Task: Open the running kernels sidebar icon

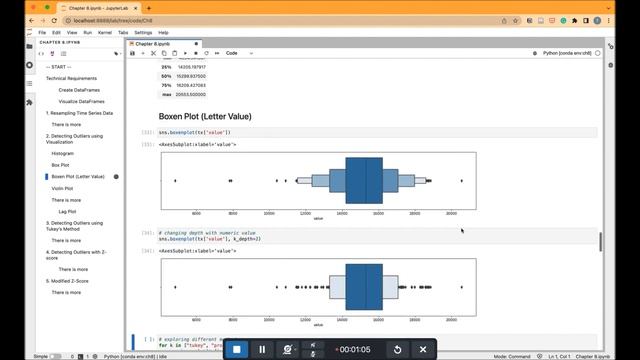Action: [29, 65]
